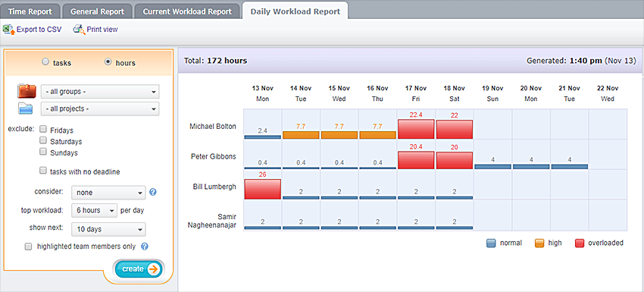
Task: Click the Samir Nagheenanajar row name
Action: click(x=213, y=221)
